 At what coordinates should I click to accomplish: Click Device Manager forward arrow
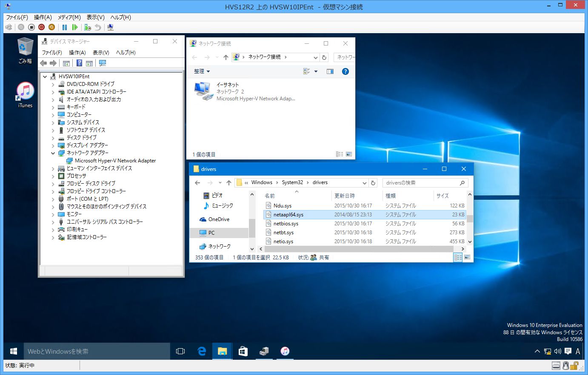(53, 63)
